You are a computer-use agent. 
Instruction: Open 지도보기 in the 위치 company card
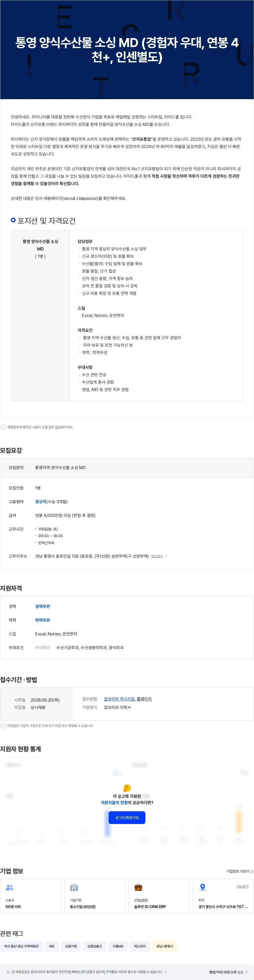[243, 886]
